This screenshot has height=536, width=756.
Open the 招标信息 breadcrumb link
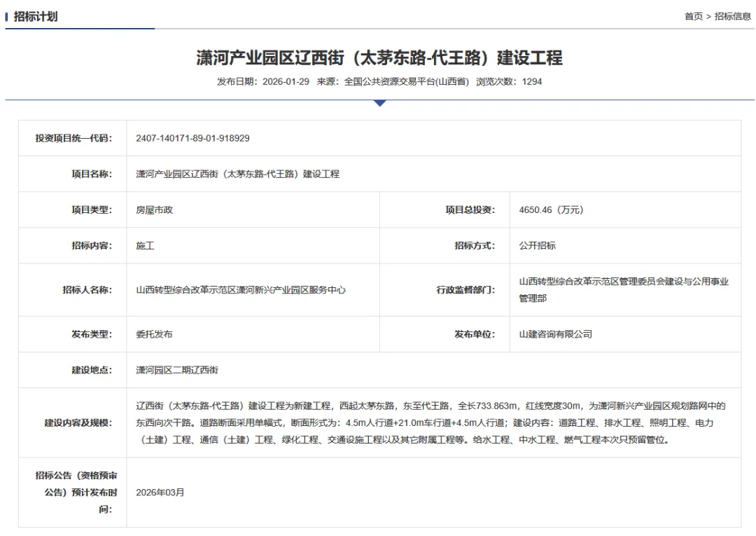732,16
